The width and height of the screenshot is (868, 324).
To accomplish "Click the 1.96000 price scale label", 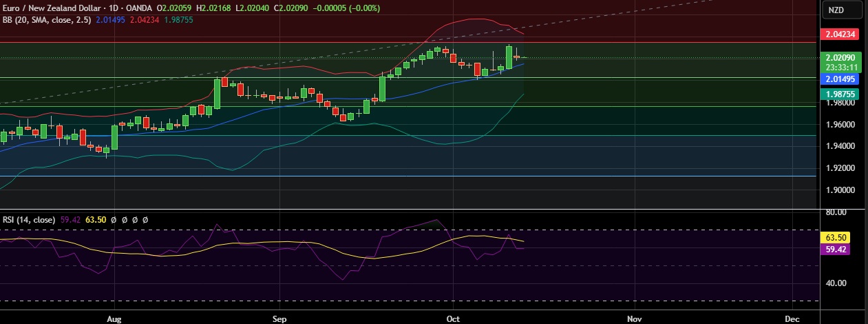I will click(840, 125).
